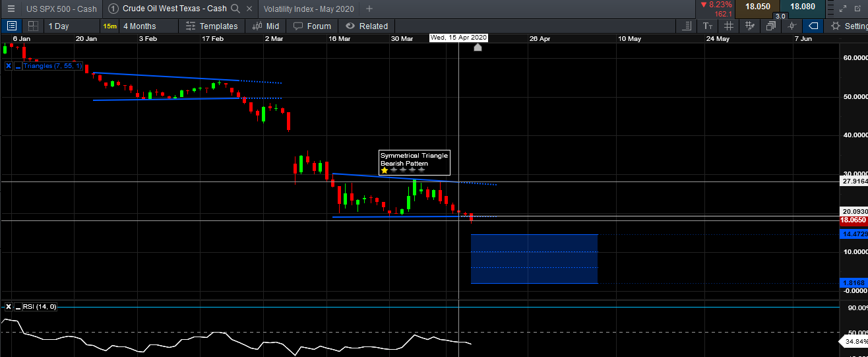868x357 pixels.
Task: Click the buy price 18.080
Action: [x=802, y=7]
